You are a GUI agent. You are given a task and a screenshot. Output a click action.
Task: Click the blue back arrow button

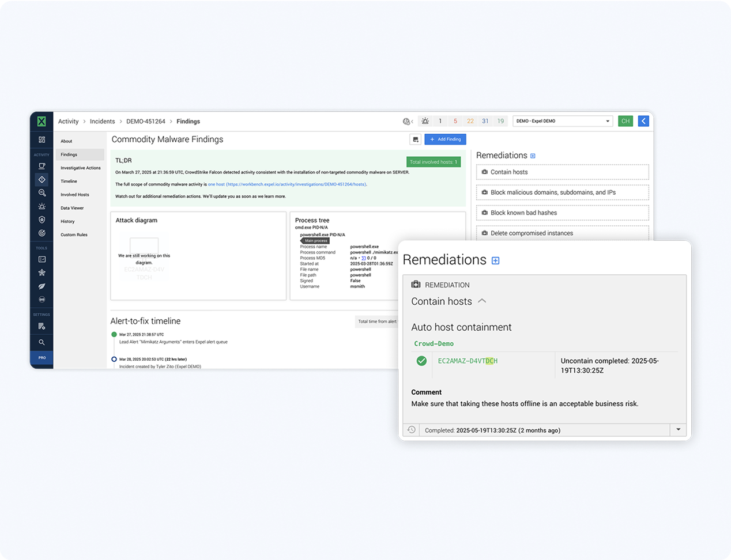click(643, 121)
